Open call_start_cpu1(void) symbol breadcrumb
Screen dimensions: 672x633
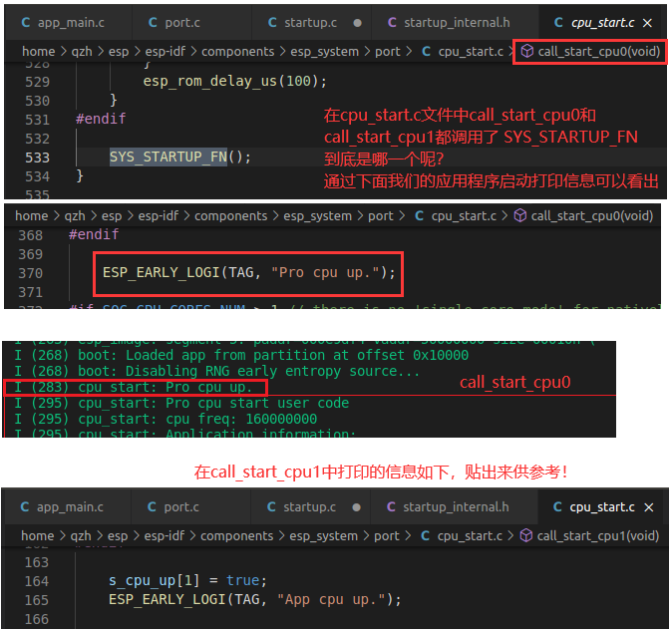click(598, 536)
